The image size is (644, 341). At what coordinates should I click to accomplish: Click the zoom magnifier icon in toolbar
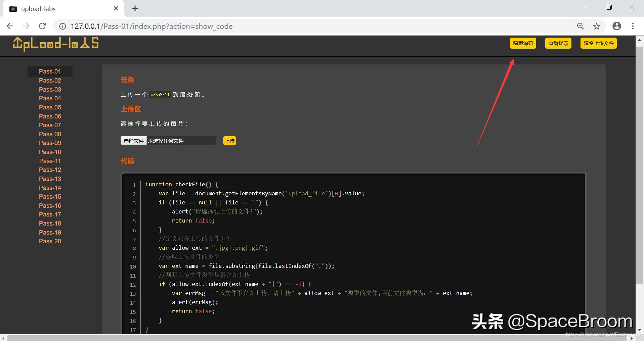point(580,26)
